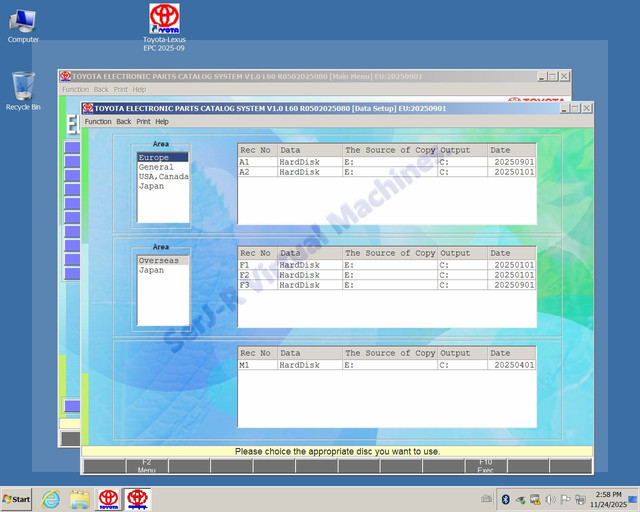Click Output column header in bottom table
This screenshot has width=640, height=512.
462,353
